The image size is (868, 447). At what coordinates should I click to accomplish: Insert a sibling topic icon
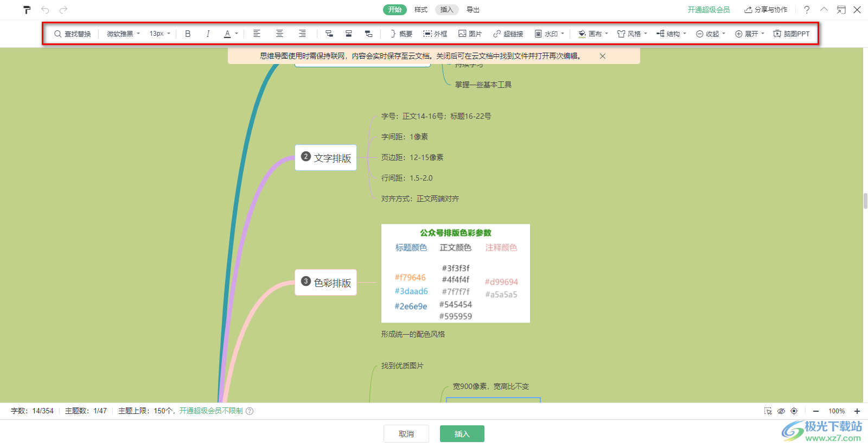click(349, 34)
